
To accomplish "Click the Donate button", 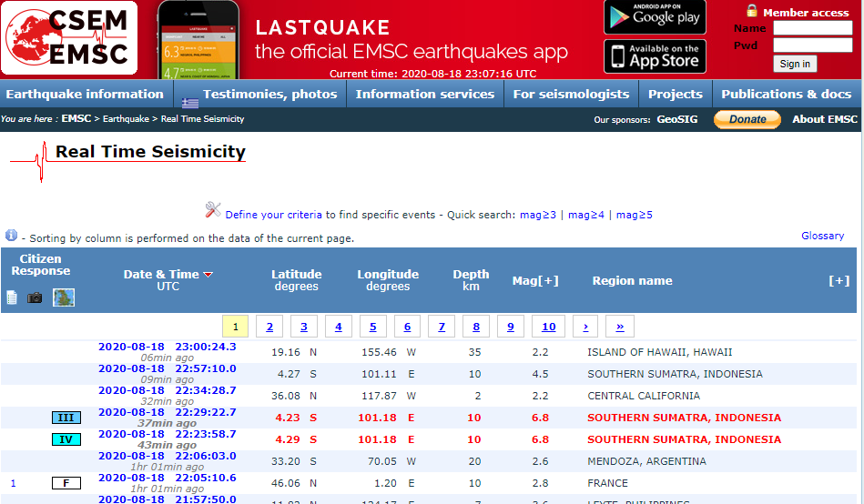I will (x=747, y=119).
